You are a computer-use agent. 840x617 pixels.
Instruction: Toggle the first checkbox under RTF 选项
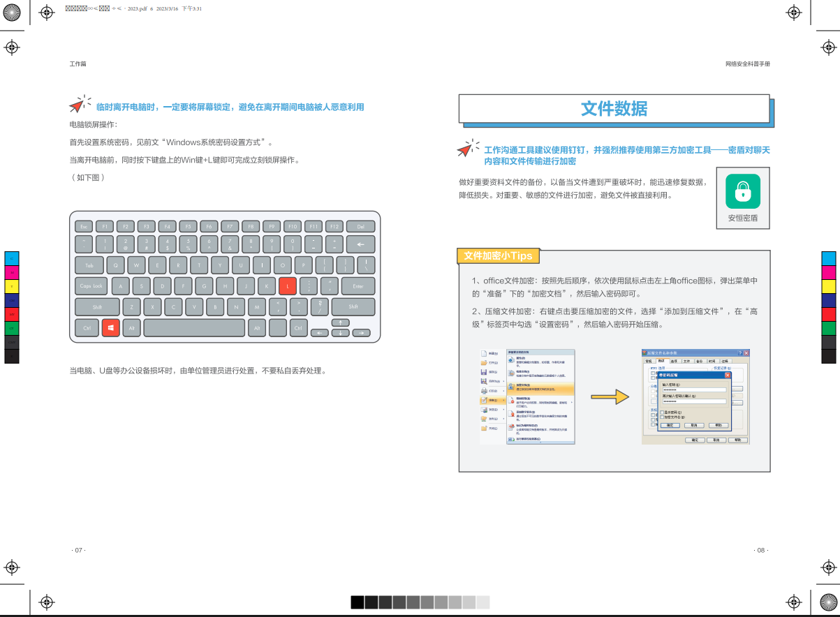(652, 373)
